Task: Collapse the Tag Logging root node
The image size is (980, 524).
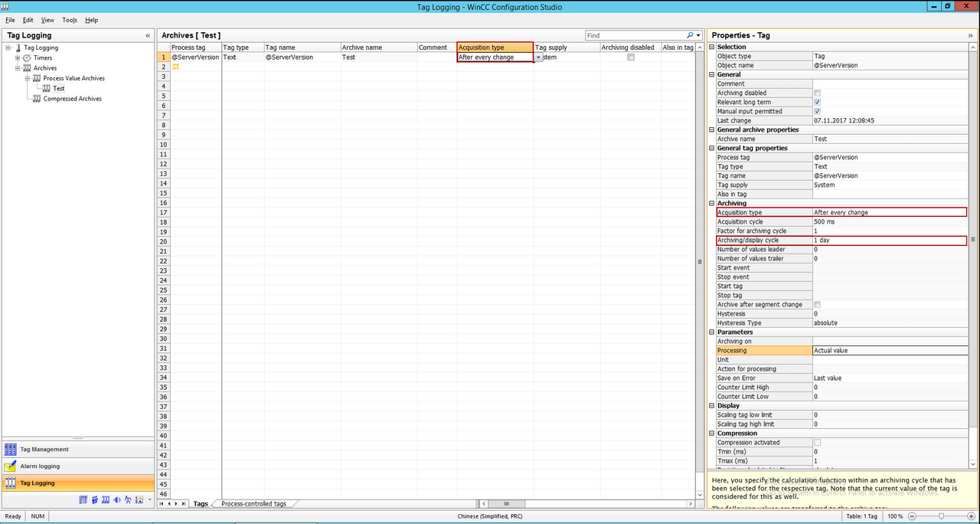Action: 8,47
